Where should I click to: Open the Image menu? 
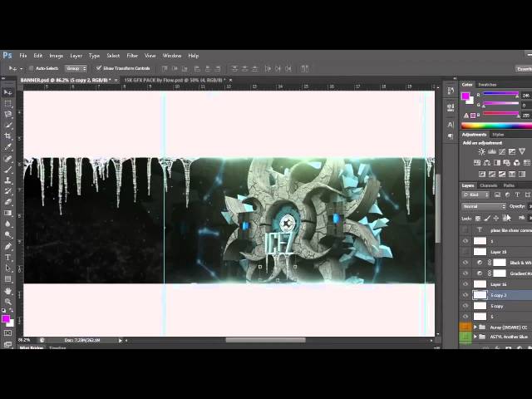point(57,56)
